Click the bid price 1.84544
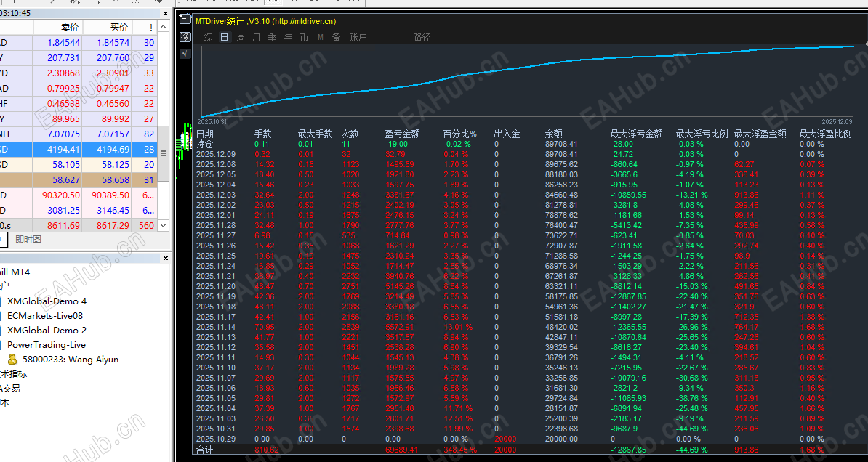 (63, 42)
